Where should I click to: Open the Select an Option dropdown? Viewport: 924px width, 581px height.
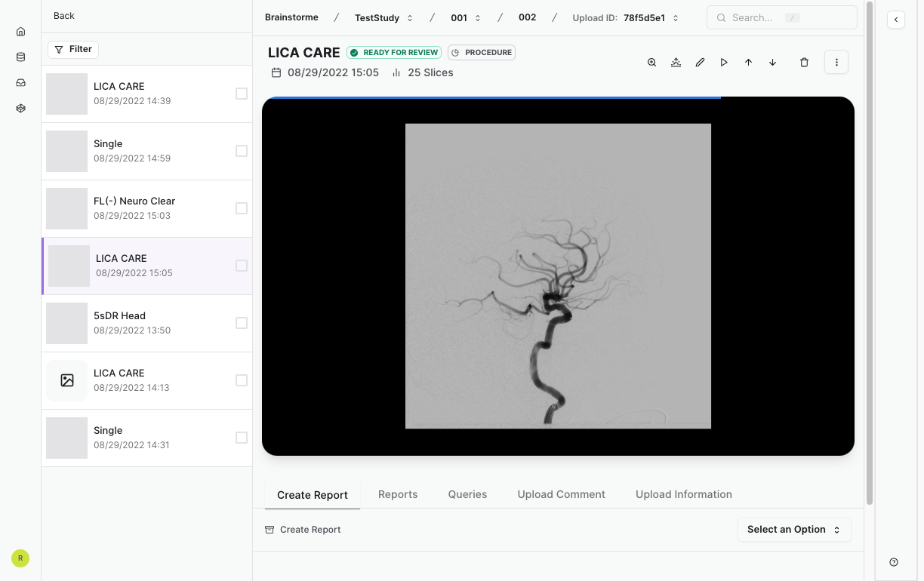coord(794,530)
